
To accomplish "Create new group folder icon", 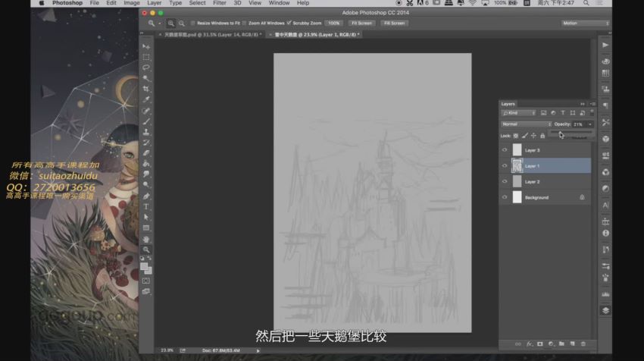I will [561, 344].
